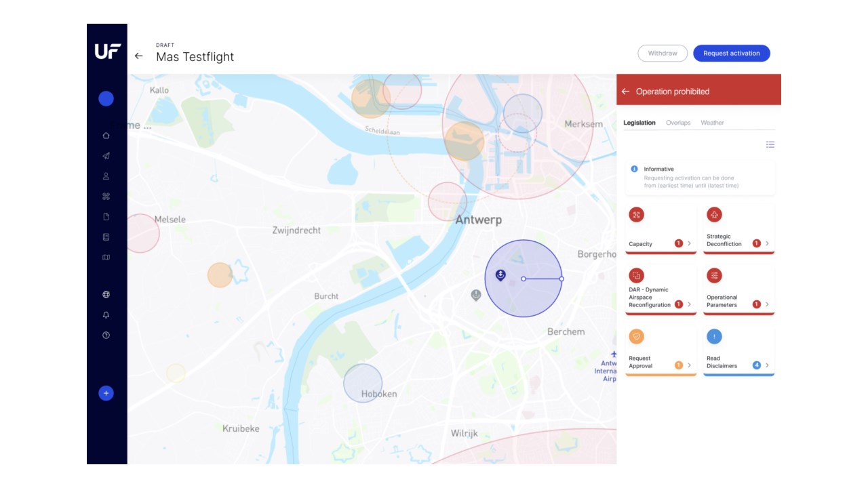868x488 pixels.
Task: Expand the Request Approval card chevron
Action: [690, 365]
